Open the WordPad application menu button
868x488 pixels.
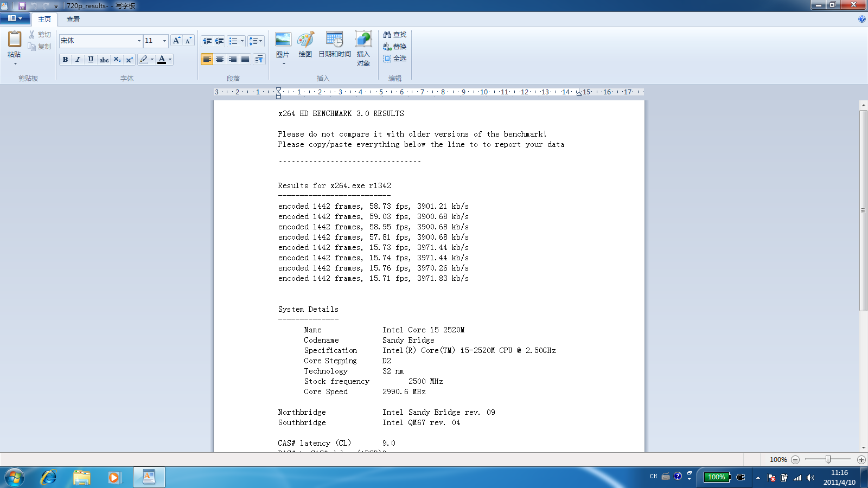(x=15, y=18)
